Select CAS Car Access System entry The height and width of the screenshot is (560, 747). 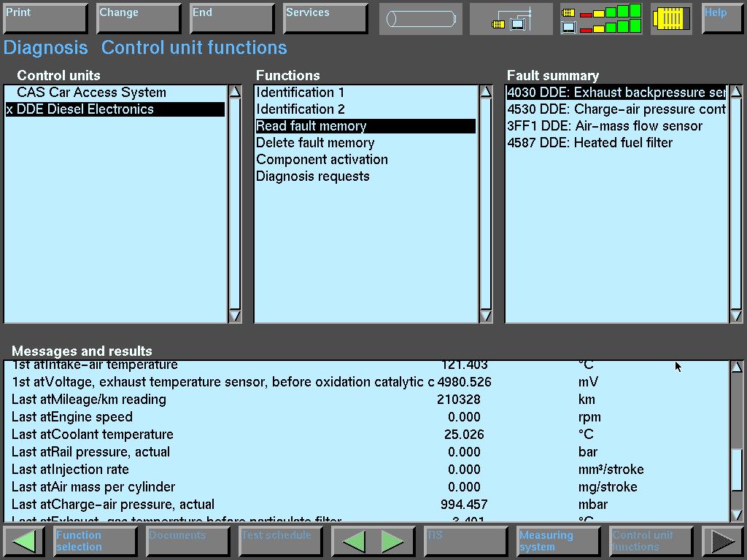[91, 93]
